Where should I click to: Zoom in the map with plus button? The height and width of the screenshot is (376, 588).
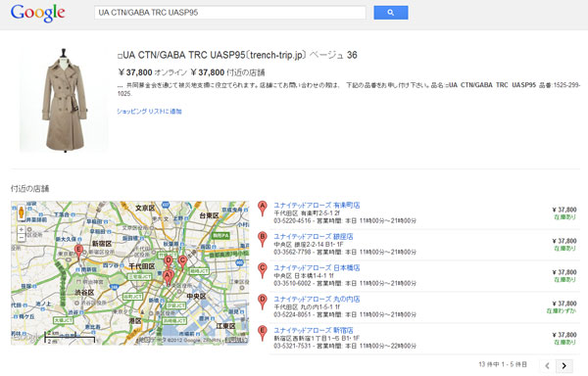coord(22,229)
